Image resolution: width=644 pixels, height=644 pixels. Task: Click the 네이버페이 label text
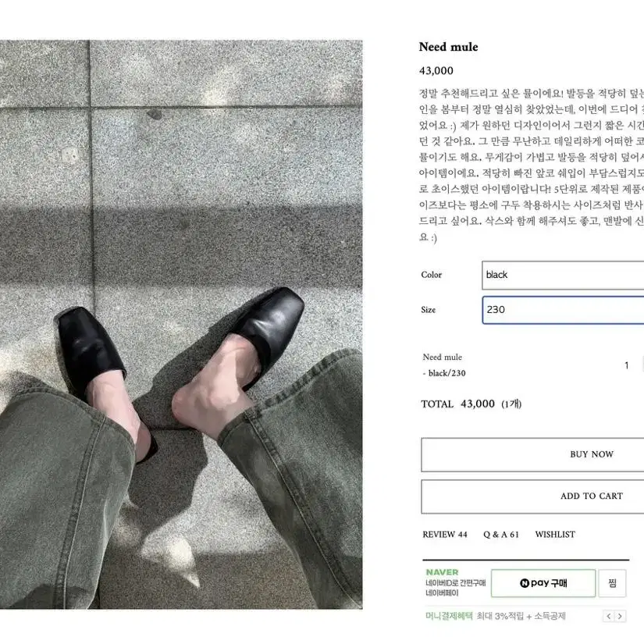pos(442,593)
